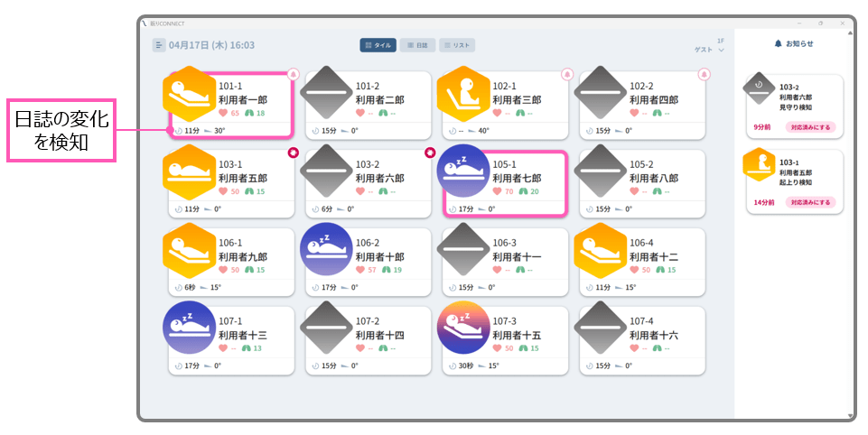Image resolution: width=868 pixels, height=435 pixels.
Task: Mark the 103-1 起上り検知 notice as handled
Action: click(x=810, y=202)
